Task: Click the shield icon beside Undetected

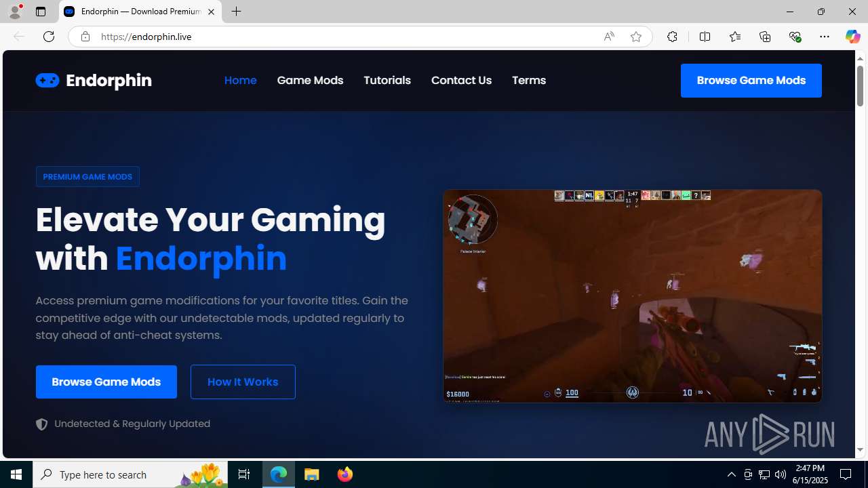Action: [x=42, y=424]
